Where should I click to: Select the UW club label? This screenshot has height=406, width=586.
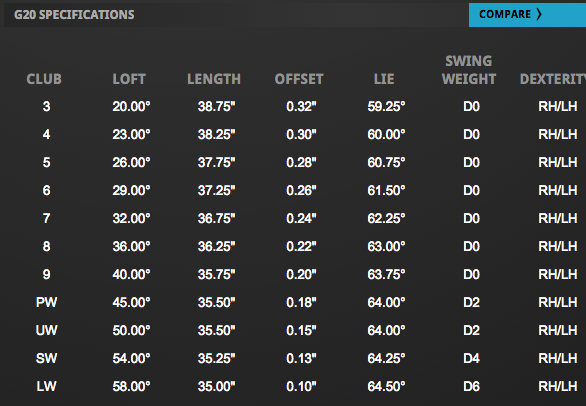[46, 330]
